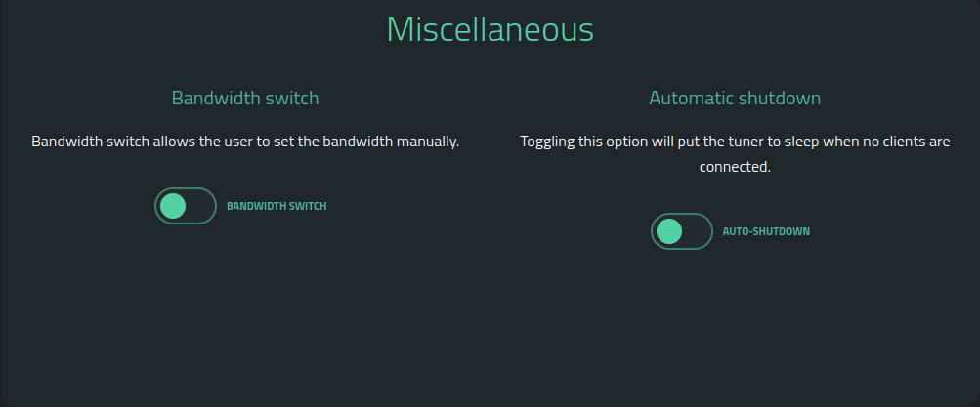Viewport: 980px width, 407px height.
Task: Select the Miscellaneous section heading
Action: pos(490,29)
